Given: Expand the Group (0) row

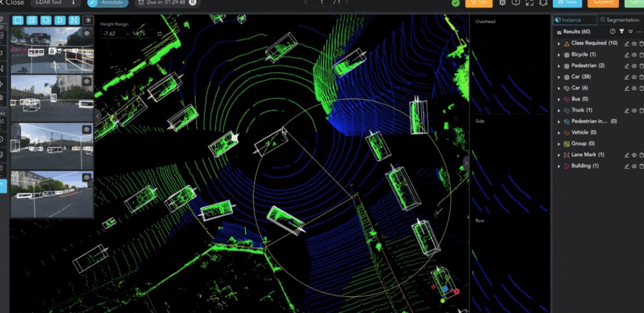Looking at the screenshot, I should pos(559,144).
